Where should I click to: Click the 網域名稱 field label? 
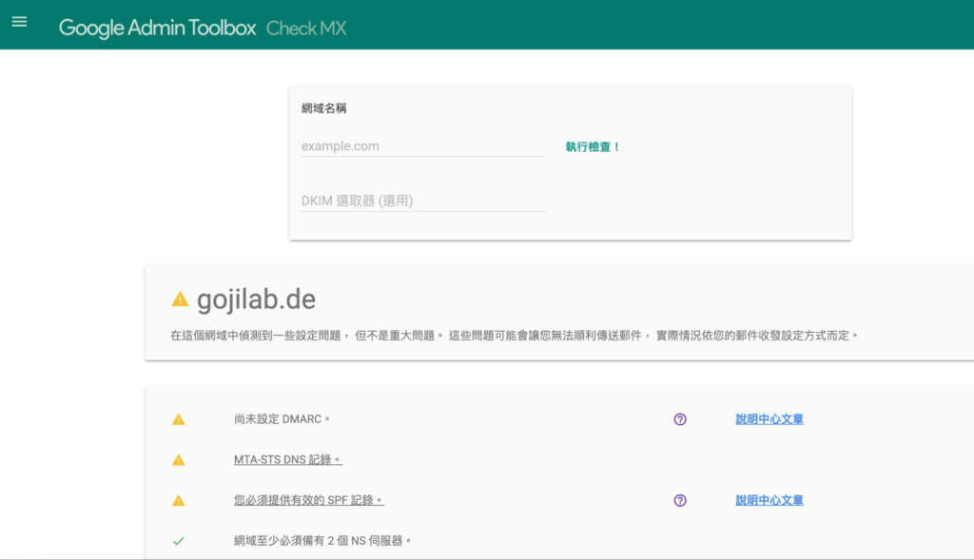coord(323,108)
